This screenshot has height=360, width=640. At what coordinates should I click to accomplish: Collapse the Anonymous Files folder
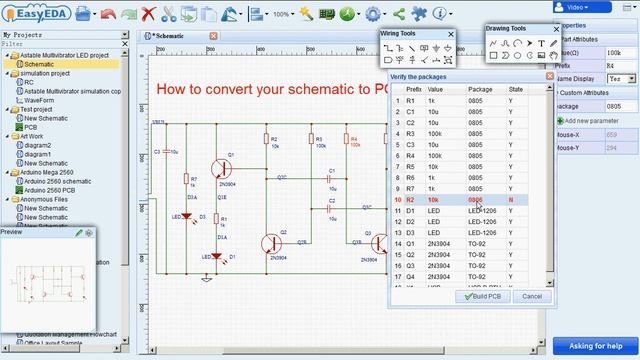tap(7, 199)
